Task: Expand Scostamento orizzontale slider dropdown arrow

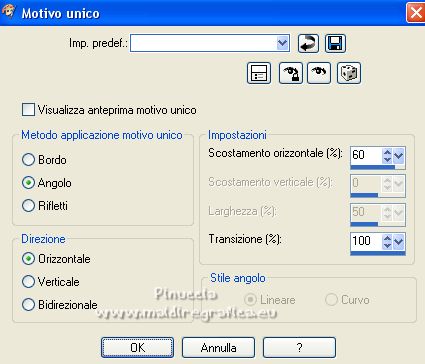Action: [x=399, y=155]
